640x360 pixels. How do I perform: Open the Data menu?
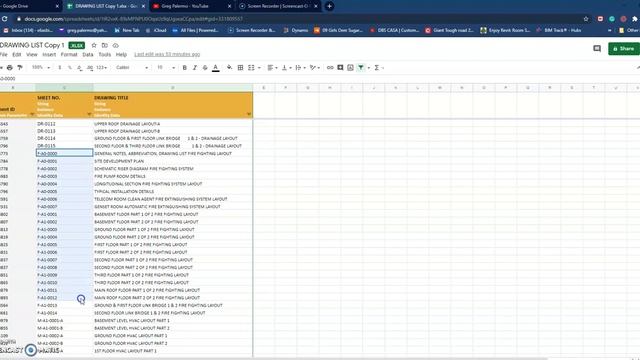tap(88, 54)
